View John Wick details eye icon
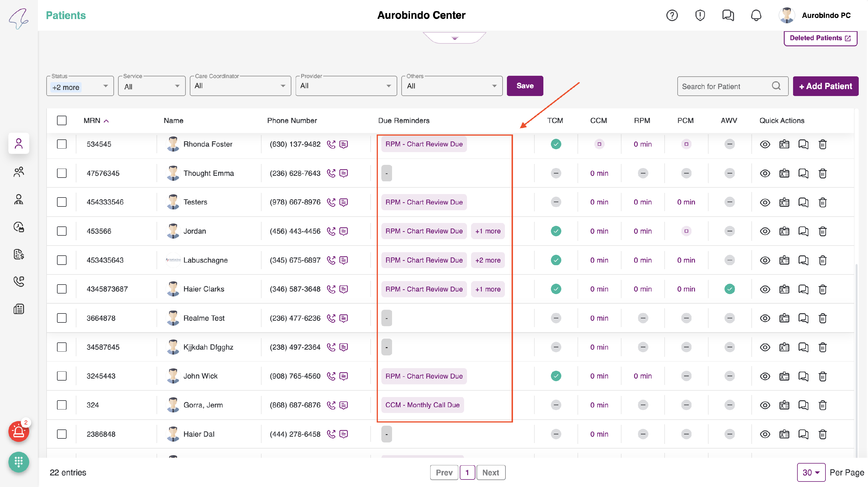Screen dimensions: 868x487 coord(765,376)
